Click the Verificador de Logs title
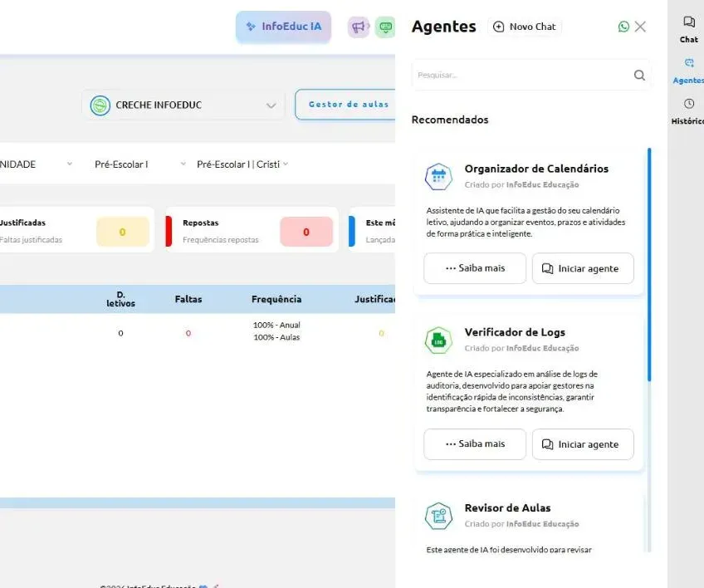Screen dimensions: 704x588 tap(515, 332)
